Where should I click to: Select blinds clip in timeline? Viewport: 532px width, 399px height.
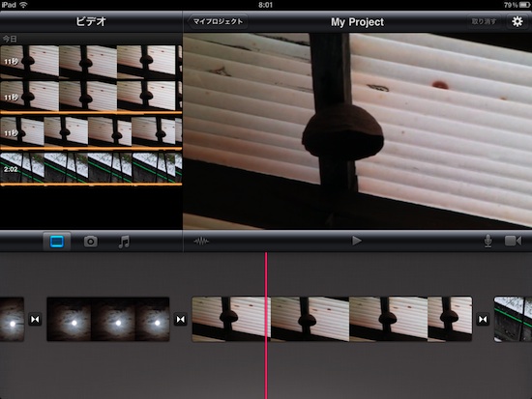pos(332,320)
